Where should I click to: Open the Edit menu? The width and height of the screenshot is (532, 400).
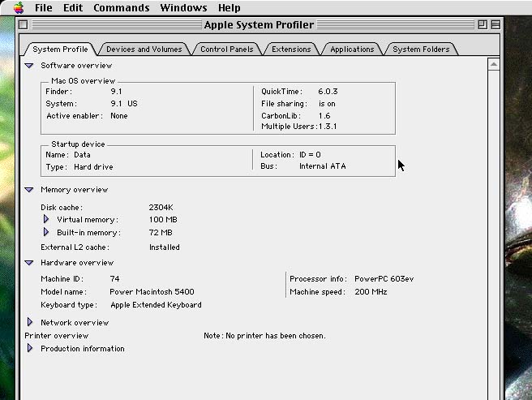pyautogui.click(x=73, y=7)
